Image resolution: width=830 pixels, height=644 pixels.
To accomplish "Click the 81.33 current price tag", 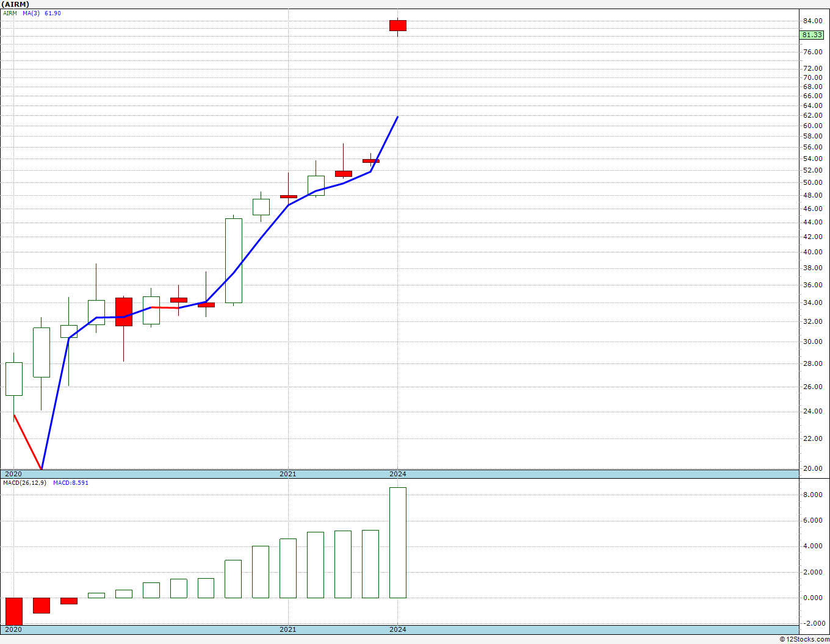I will pos(812,35).
